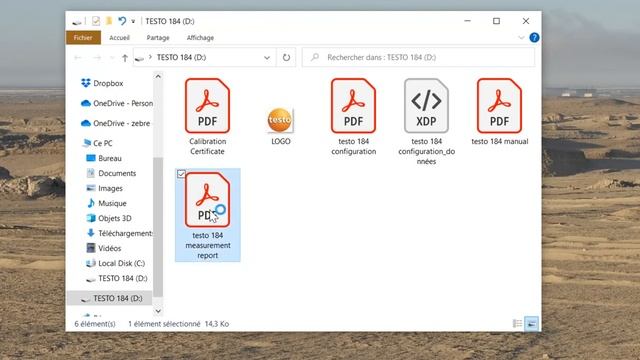Click the Help question mark icon

coord(534,38)
